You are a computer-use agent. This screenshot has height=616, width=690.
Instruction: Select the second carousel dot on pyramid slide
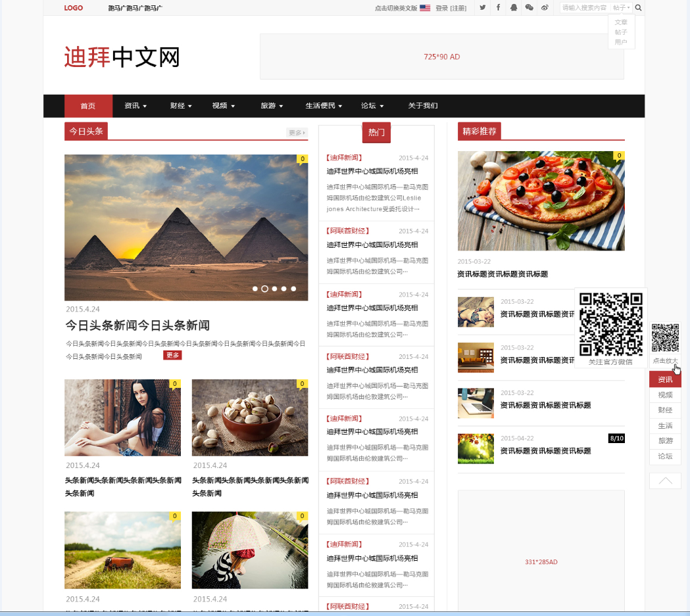[264, 289]
